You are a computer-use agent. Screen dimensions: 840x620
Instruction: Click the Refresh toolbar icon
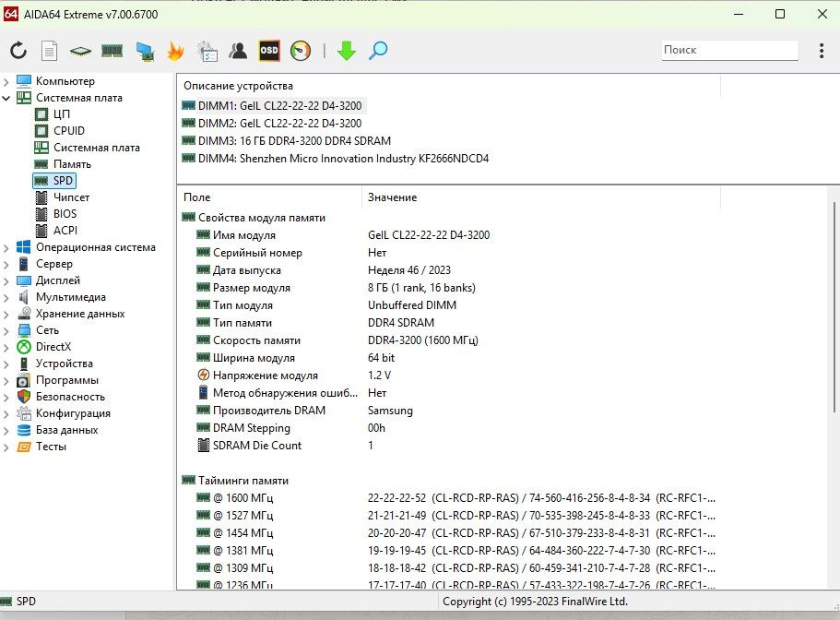point(18,51)
